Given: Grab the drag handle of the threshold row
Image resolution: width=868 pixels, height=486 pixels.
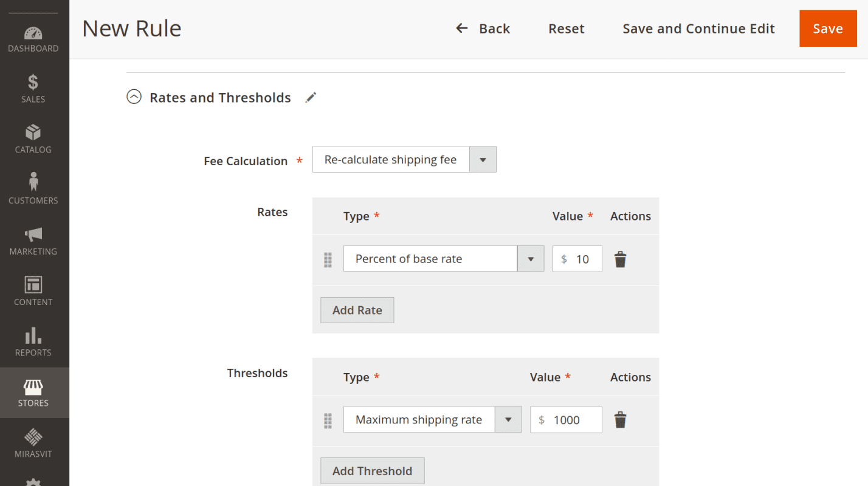Looking at the screenshot, I should coord(328,420).
